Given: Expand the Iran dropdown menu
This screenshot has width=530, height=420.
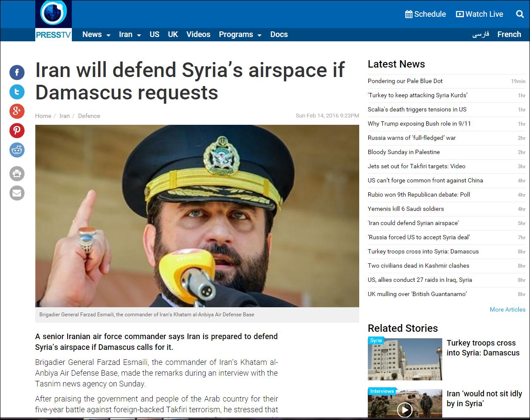Looking at the screenshot, I should (x=130, y=34).
